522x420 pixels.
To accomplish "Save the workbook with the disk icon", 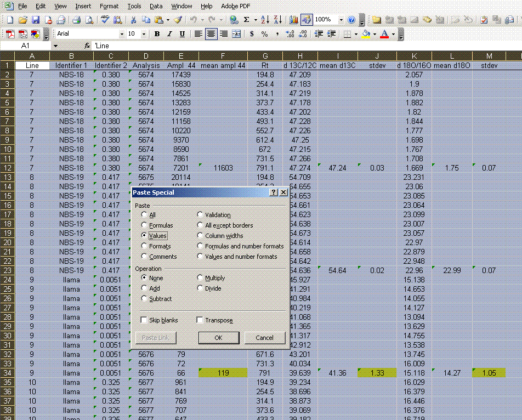I will click(x=35, y=20).
